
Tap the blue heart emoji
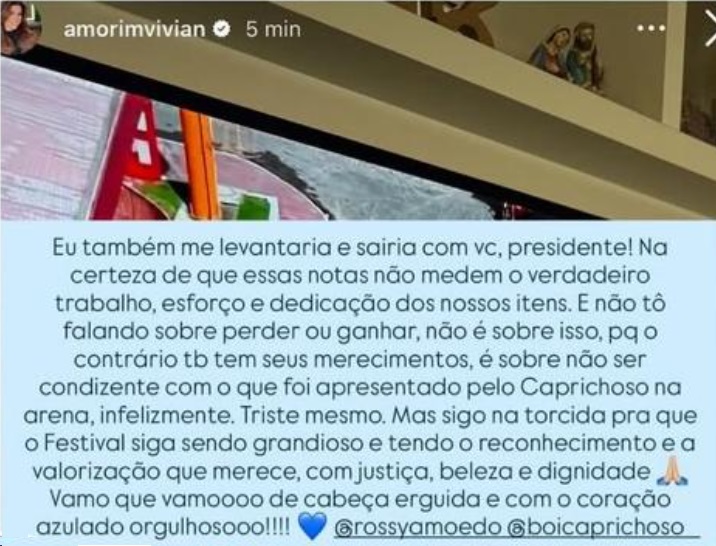[x=312, y=526]
